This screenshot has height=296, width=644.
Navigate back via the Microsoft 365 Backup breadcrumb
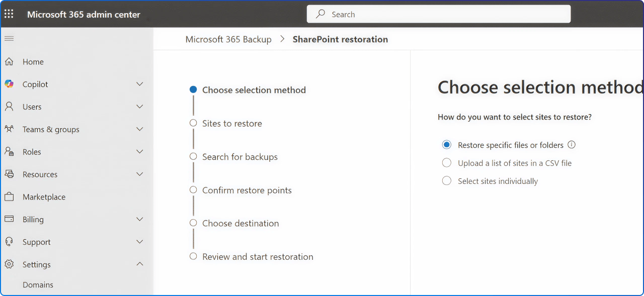(228, 39)
